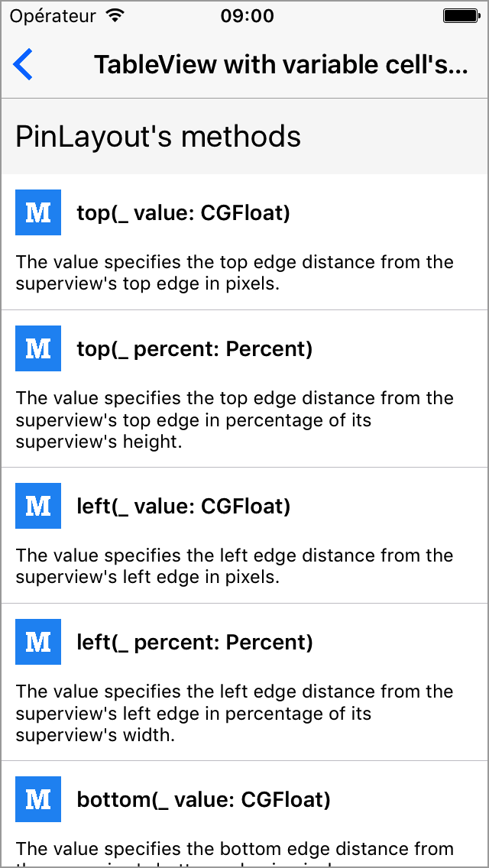Click M icon beside left(_ value: CGFloat)
The height and width of the screenshot is (868, 489).
pos(38,505)
